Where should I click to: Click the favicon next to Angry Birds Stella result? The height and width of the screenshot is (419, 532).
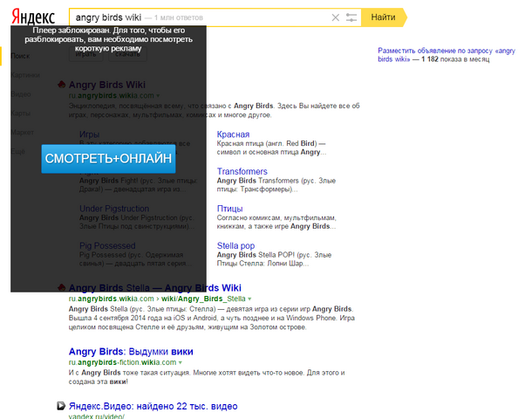(61, 287)
